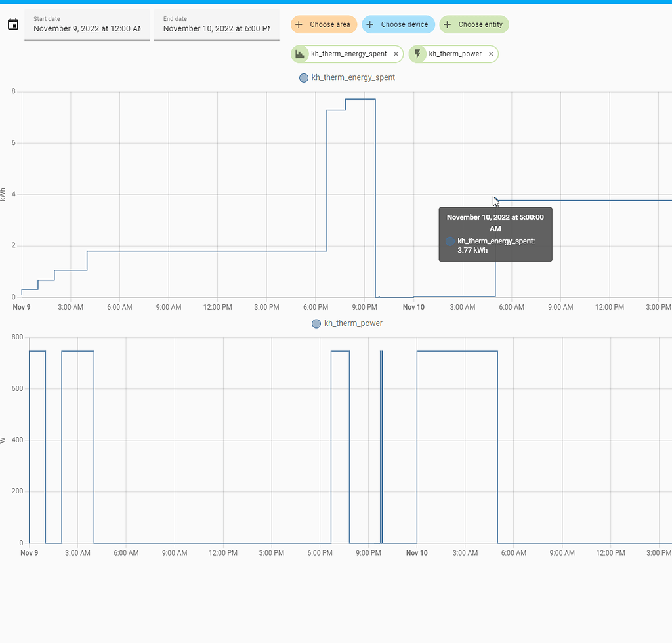Toggle the entity dot inside the tooltip
Viewport: 672px width, 643px height.
(x=450, y=241)
